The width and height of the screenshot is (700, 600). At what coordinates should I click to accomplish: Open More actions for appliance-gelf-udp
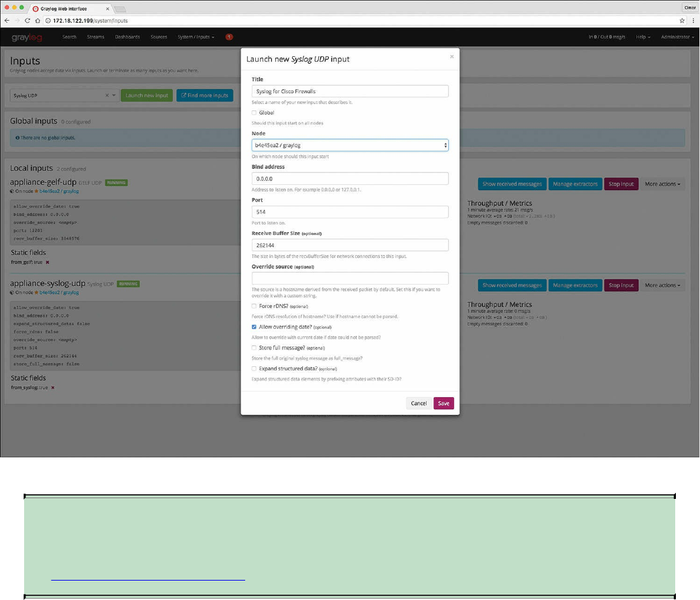(662, 184)
